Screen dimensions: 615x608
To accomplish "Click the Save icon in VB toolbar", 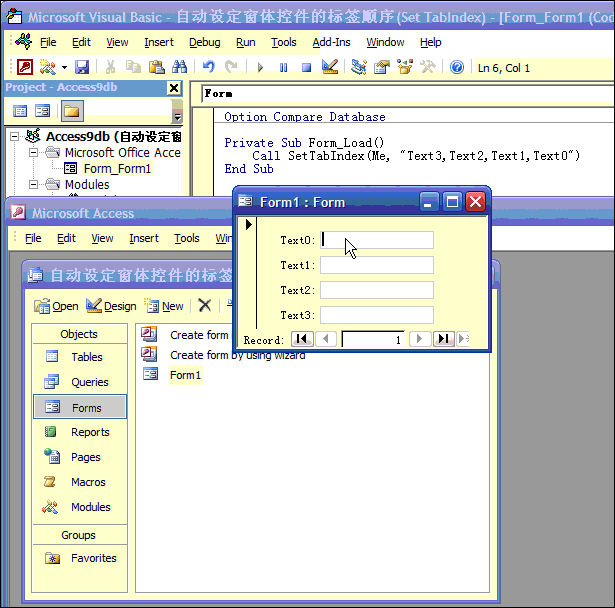I will 82,67.
